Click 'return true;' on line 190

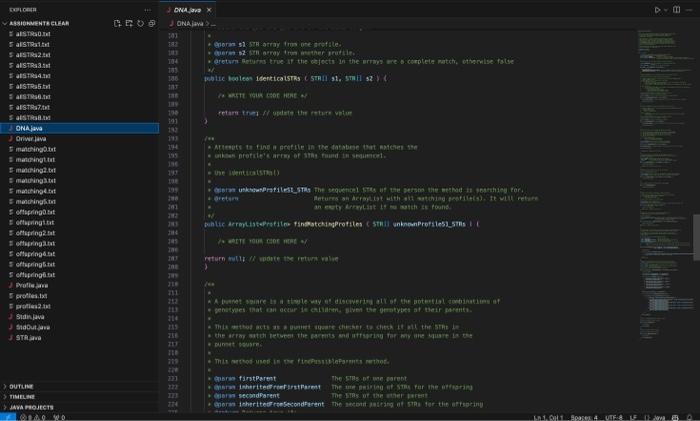pos(238,113)
